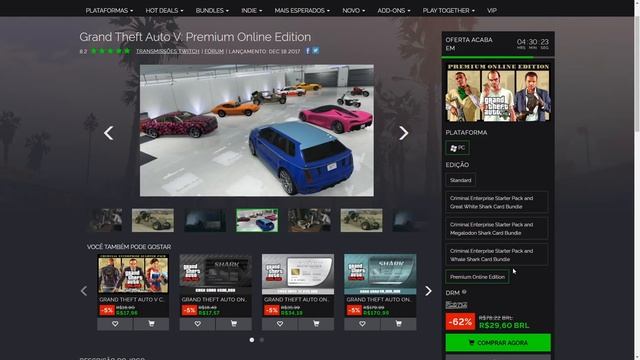The width and height of the screenshot is (640, 360).
Task: Open the Premium Online Edition cover image
Action: tap(498, 93)
